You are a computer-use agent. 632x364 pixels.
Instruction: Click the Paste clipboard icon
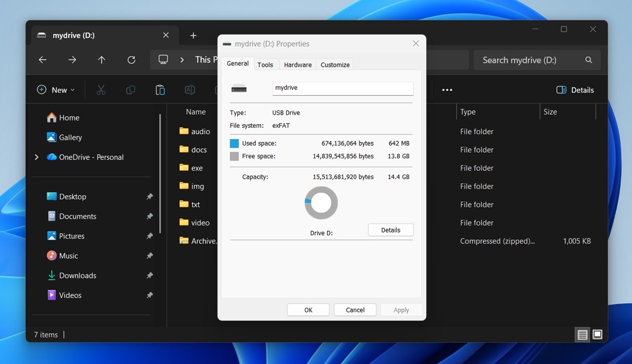point(160,90)
